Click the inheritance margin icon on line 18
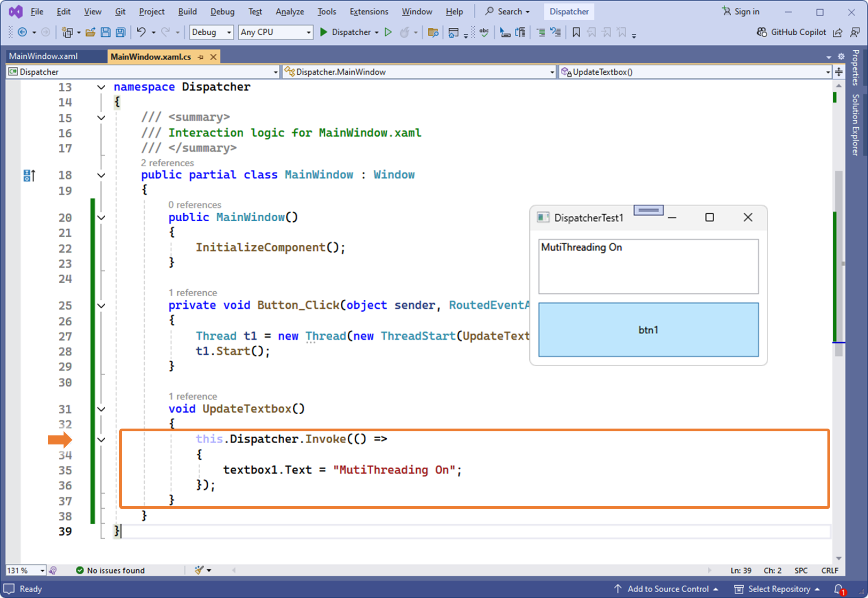Image resolution: width=868 pixels, height=598 pixels. (x=29, y=175)
